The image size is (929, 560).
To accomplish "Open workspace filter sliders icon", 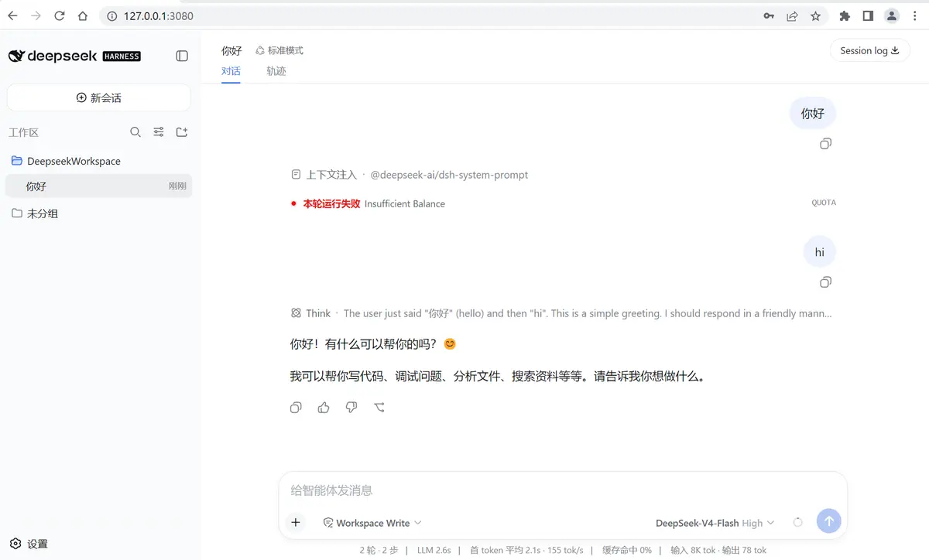I will tap(159, 132).
